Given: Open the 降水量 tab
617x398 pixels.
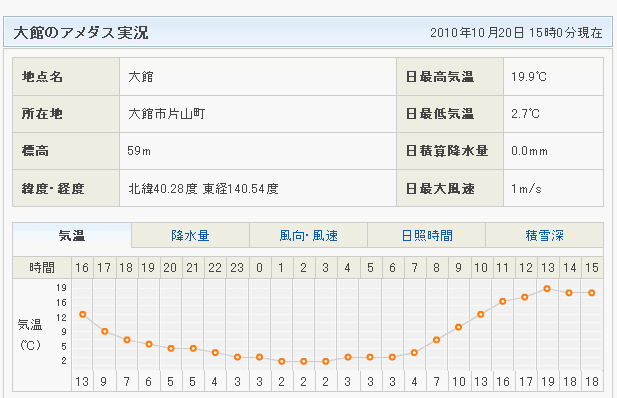Looking at the screenshot, I should (190, 236).
